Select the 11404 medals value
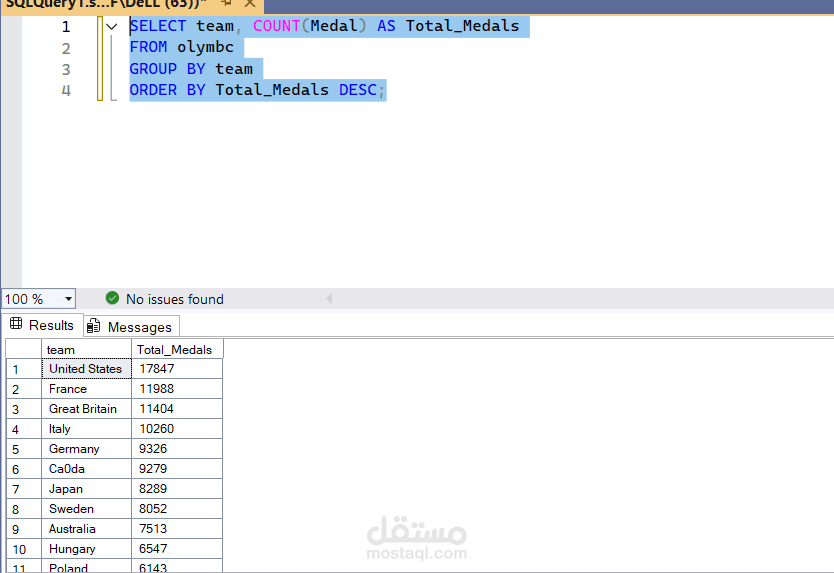 coord(177,409)
